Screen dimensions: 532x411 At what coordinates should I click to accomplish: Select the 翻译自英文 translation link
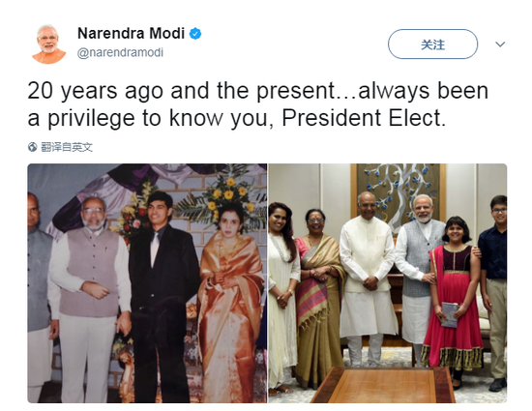pyautogui.click(x=67, y=147)
